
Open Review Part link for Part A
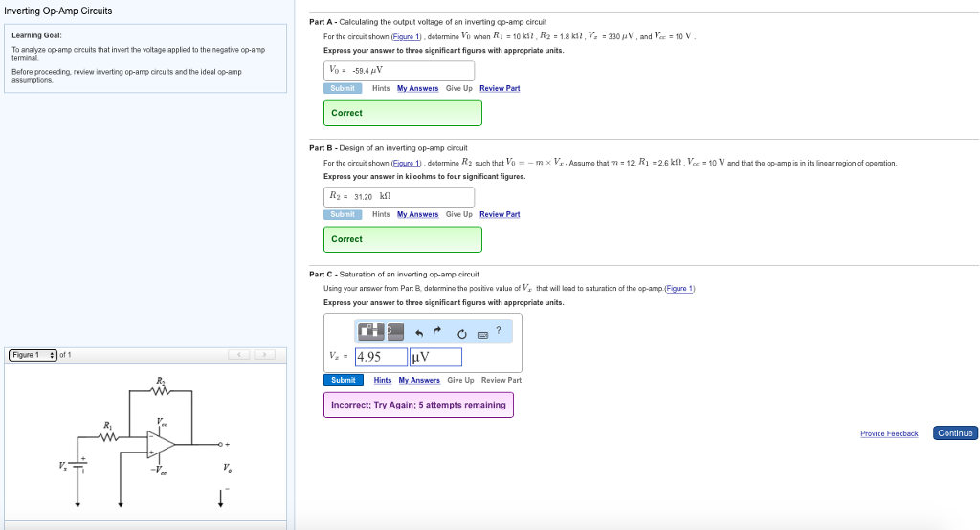pos(500,88)
